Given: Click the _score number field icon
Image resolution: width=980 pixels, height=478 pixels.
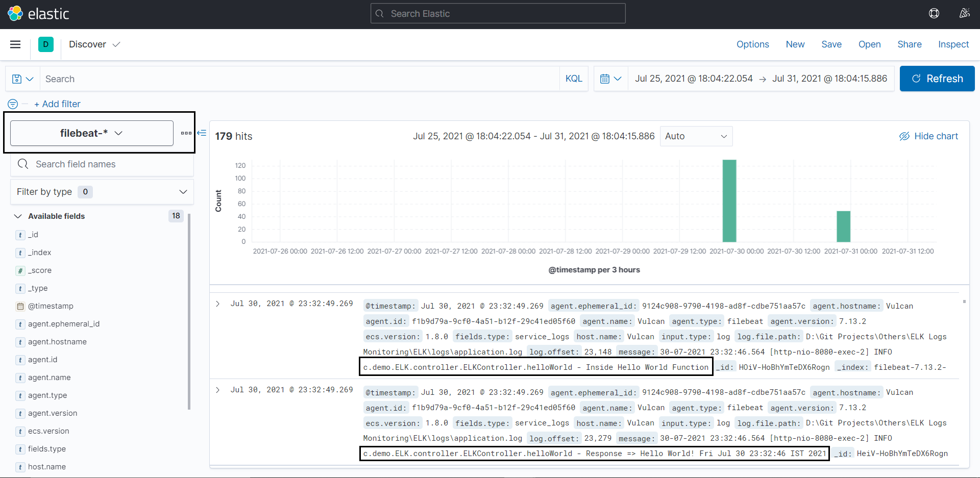Looking at the screenshot, I should [x=20, y=271].
